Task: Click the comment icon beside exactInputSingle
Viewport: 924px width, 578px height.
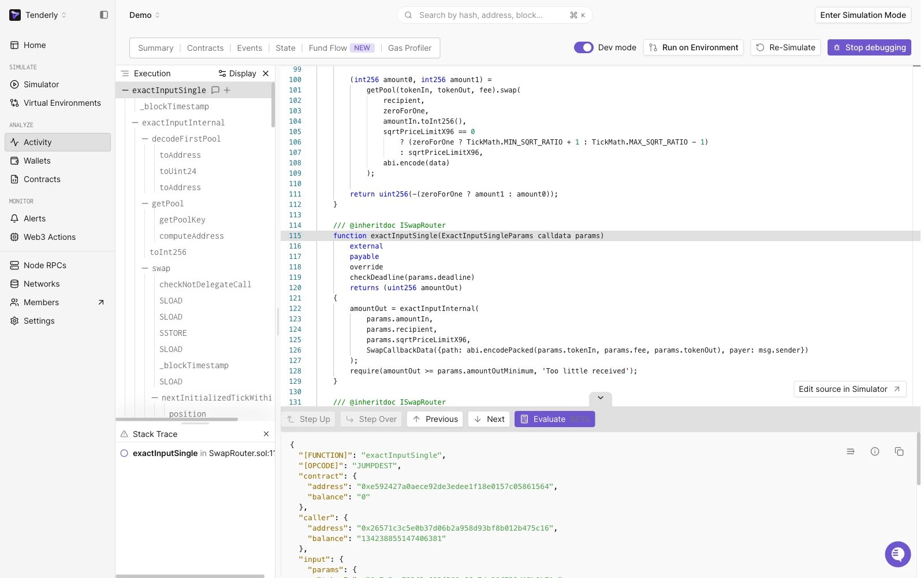Action: (215, 90)
